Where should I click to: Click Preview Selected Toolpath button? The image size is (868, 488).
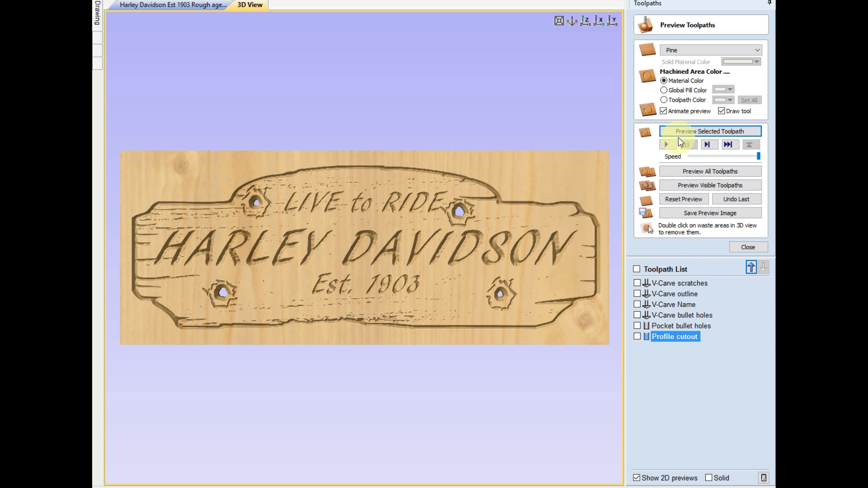pyautogui.click(x=710, y=131)
